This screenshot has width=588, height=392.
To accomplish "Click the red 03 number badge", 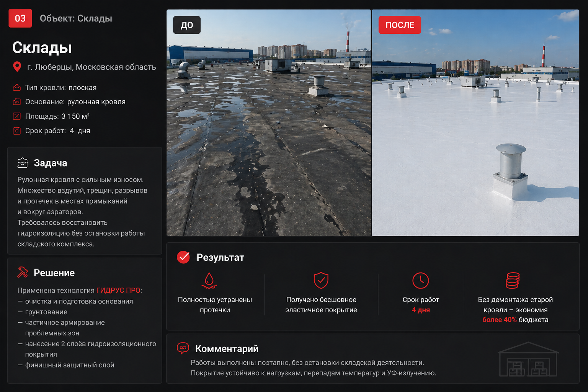I will [20, 18].
